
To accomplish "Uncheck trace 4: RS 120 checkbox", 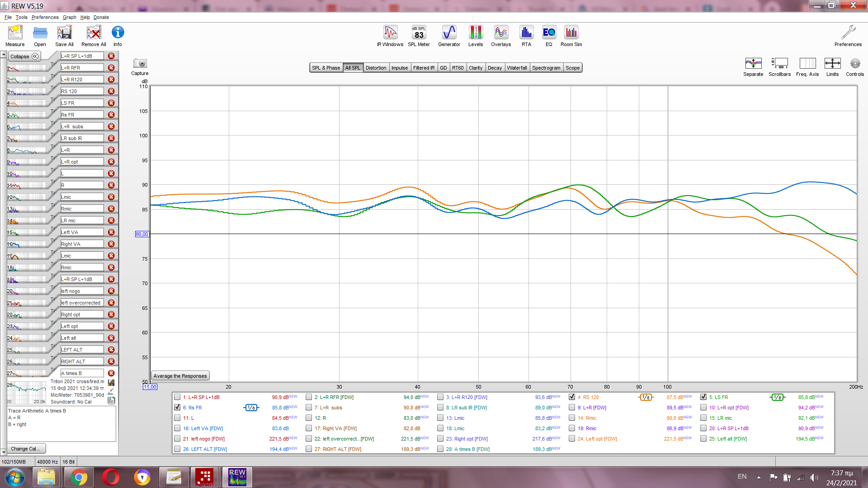I will pos(572,397).
